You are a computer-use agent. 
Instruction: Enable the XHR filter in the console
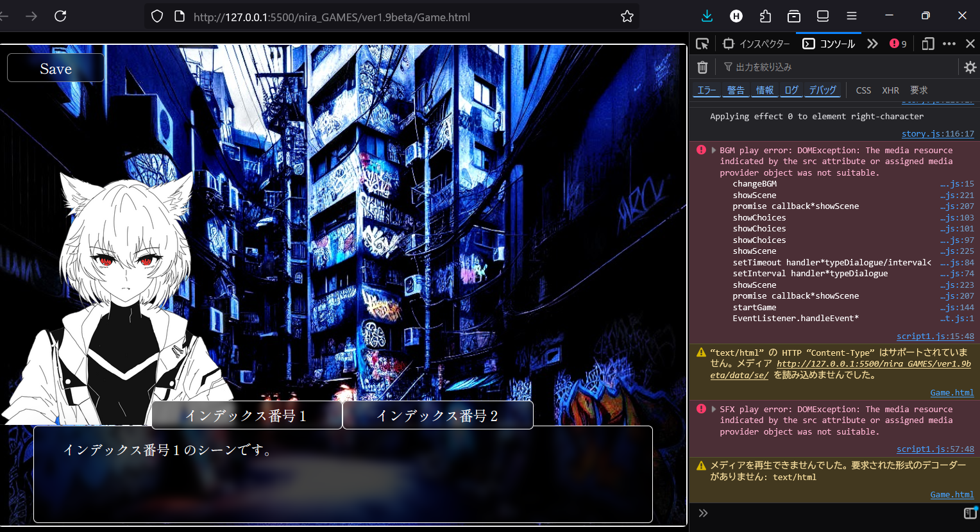tap(890, 90)
